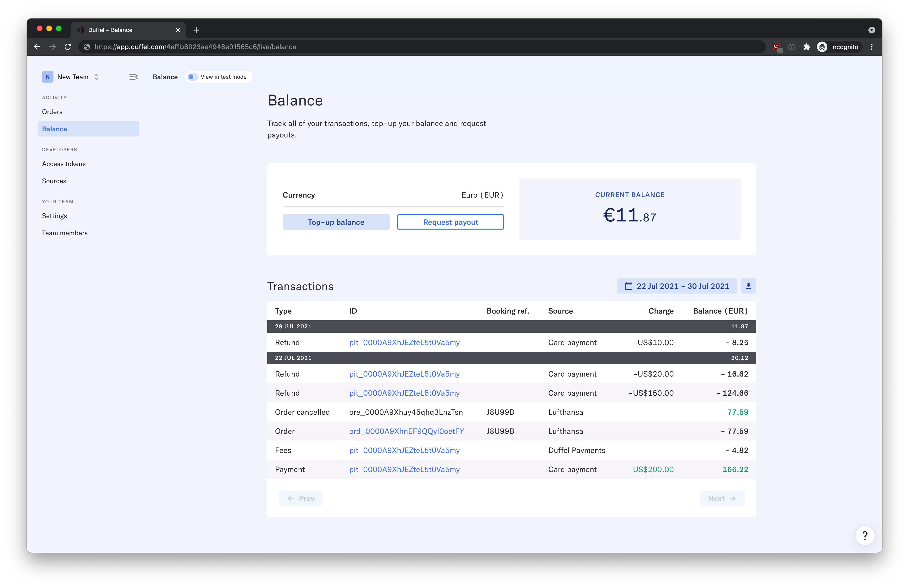Toggle View in test mode switch
This screenshot has width=909, height=588.
(192, 77)
